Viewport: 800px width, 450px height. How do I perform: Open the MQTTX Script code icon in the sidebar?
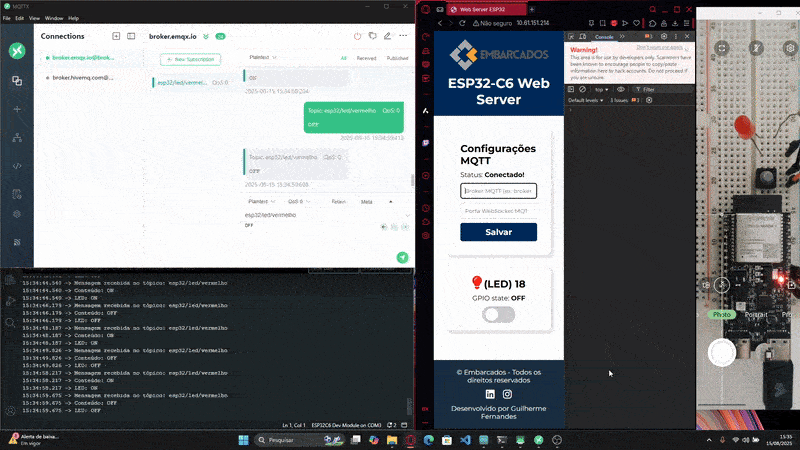click(x=17, y=165)
